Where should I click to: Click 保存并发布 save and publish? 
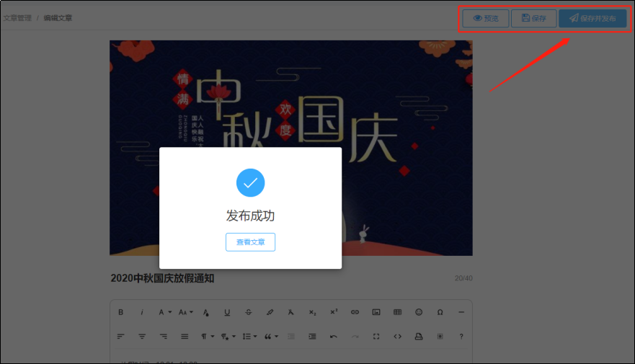(x=592, y=18)
